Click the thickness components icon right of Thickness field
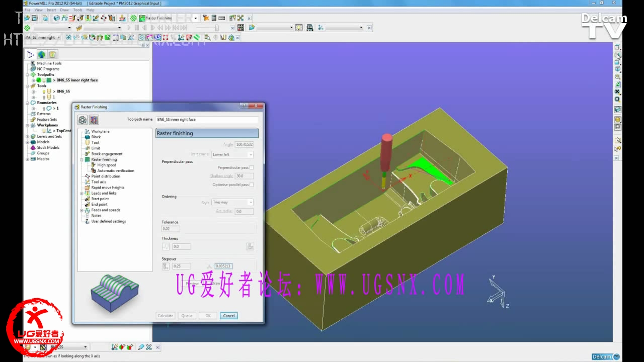644x362 pixels. click(250, 246)
